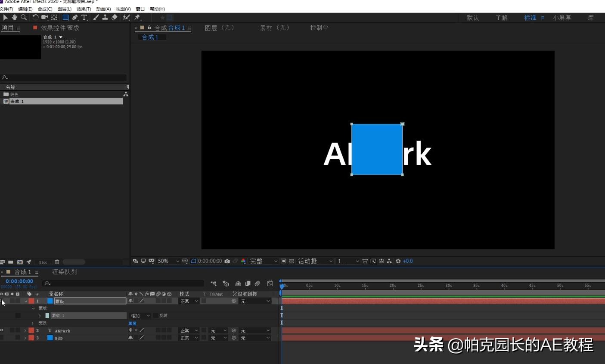Viewport: 605px width, 364px height.
Task: Open the 相加 mask mode dropdown
Action: tap(140, 315)
